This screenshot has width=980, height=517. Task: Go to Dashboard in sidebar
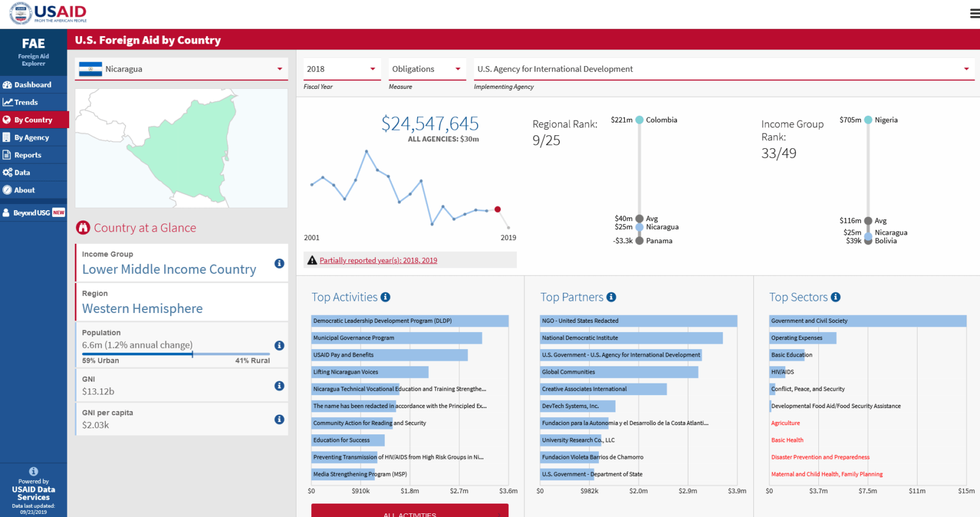coord(33,85)
